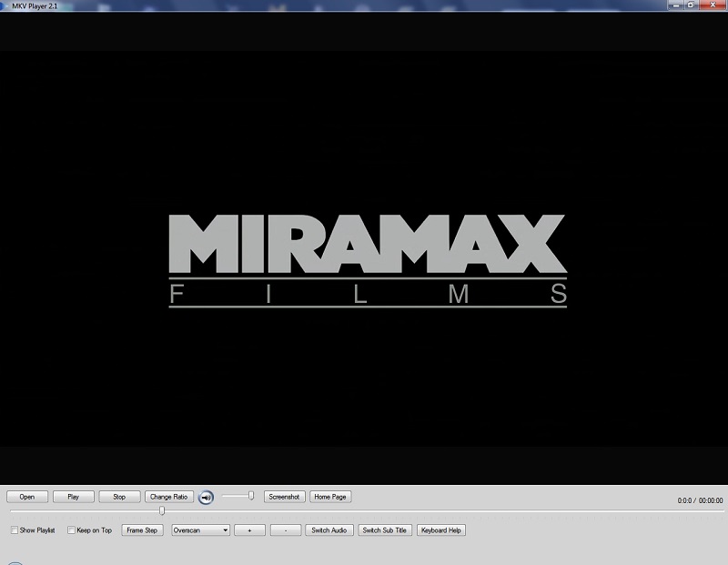
Task: Adjust the volume slider handle
Action: (251, 496)
